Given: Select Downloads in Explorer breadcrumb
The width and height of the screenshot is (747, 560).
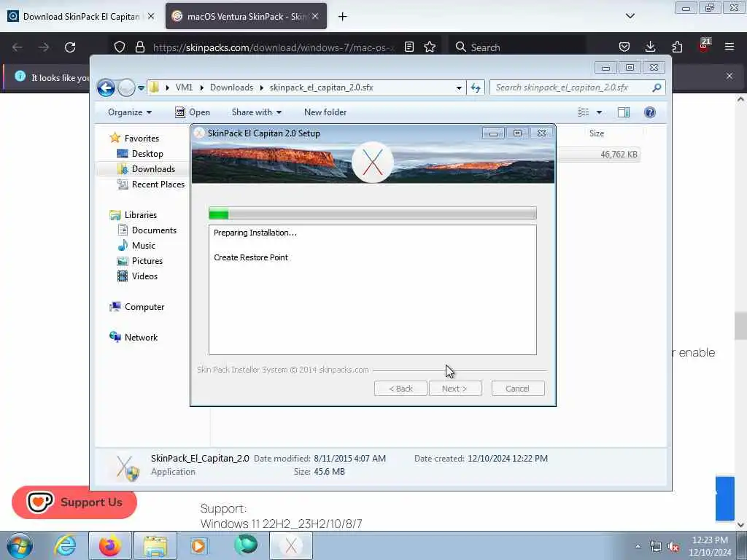Looking at the screenshot, I should [231, 87].
